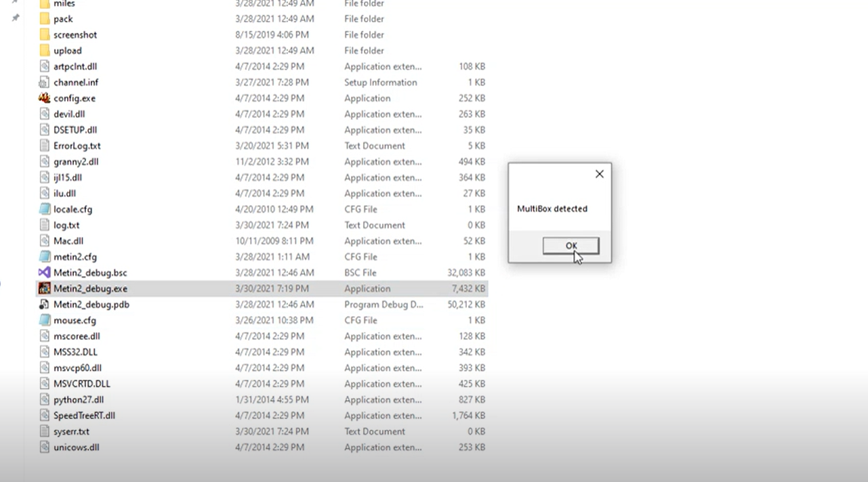868x482 pixels.
Task: Click the ErrorLog.txt document icon
Action: tap(45, 146)
